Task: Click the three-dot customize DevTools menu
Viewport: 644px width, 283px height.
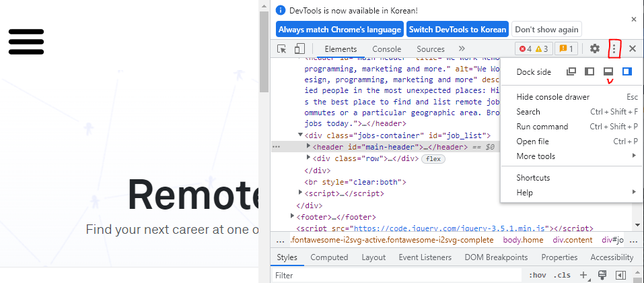Action: coord(614,49)
